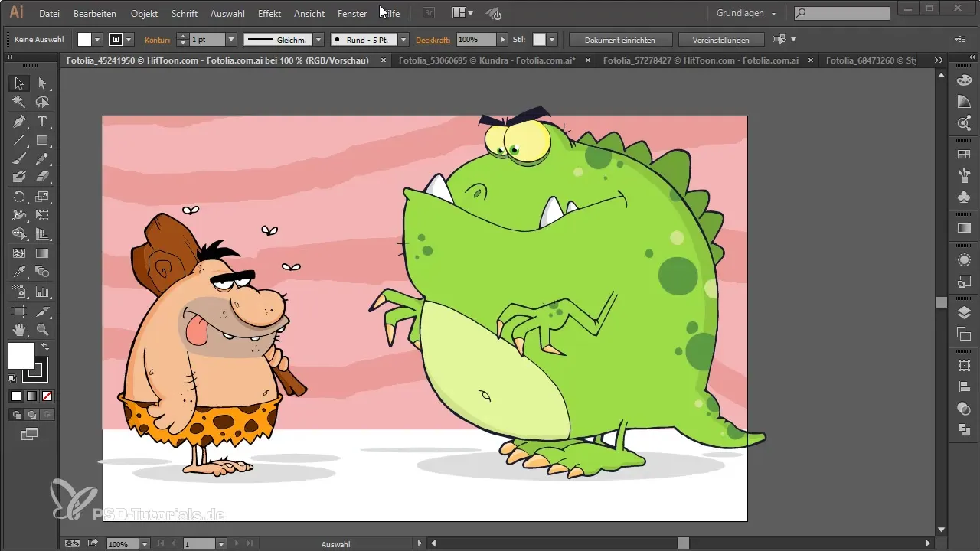980x551 pixels.
Task: Set paint mode to Gradient
Action: [31, 396]
